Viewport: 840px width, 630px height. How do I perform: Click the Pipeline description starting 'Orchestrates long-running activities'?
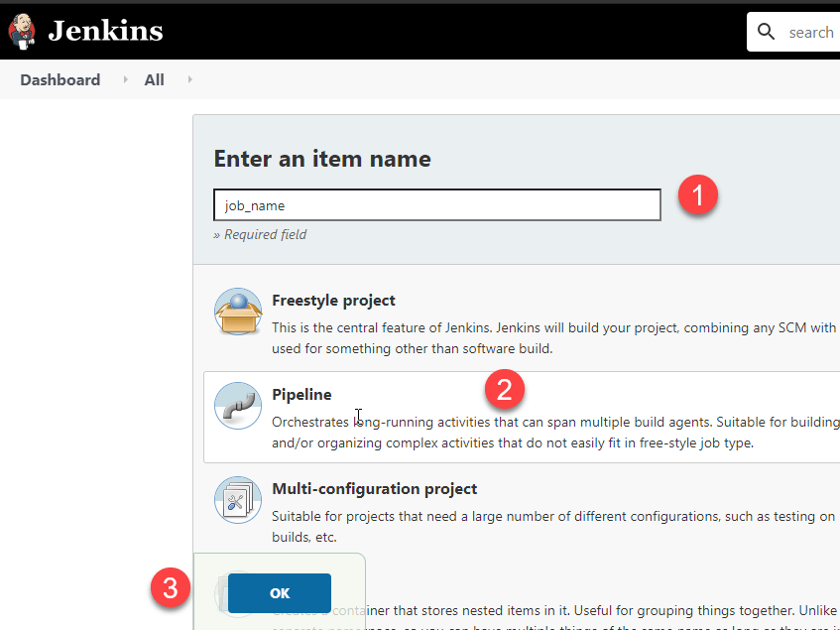pos(555,433)
